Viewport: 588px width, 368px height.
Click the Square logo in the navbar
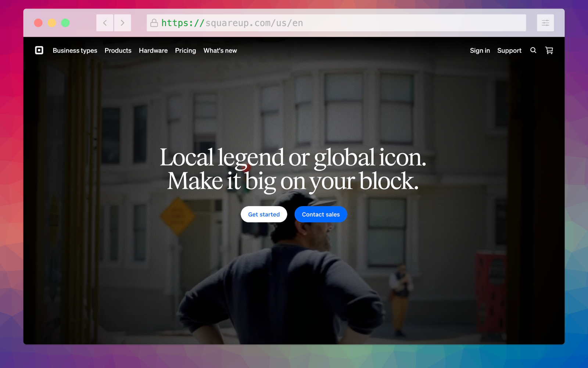click(39, 50)
